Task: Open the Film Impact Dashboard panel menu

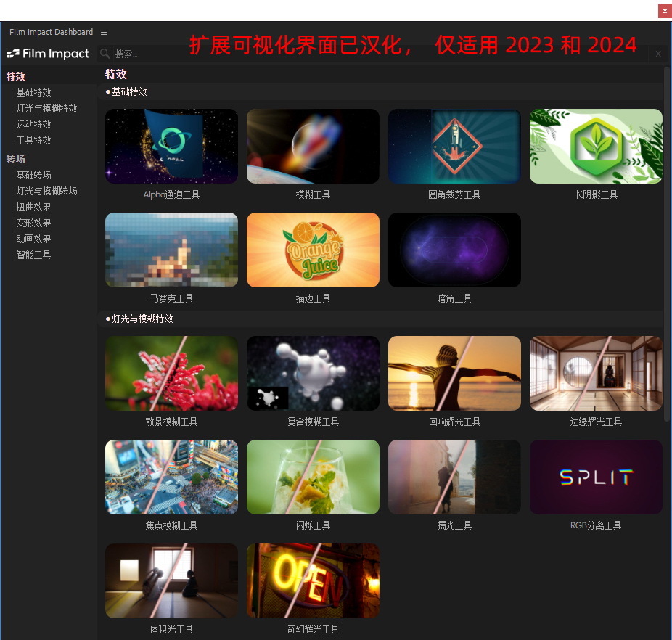Action: pyautogui.click(x=104, y=32)
